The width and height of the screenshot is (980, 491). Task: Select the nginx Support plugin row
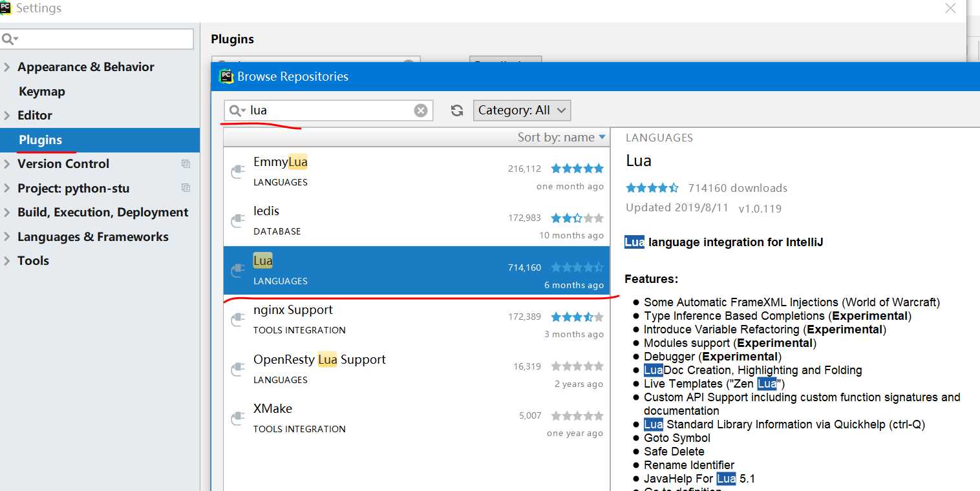pyautogui.click(x=416, y=320)
